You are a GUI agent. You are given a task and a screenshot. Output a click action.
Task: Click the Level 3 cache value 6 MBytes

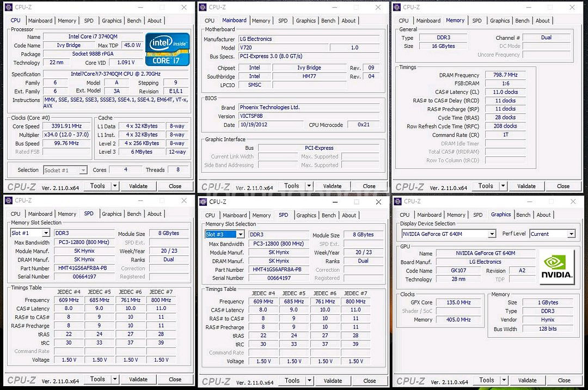(x=142, y=152)
